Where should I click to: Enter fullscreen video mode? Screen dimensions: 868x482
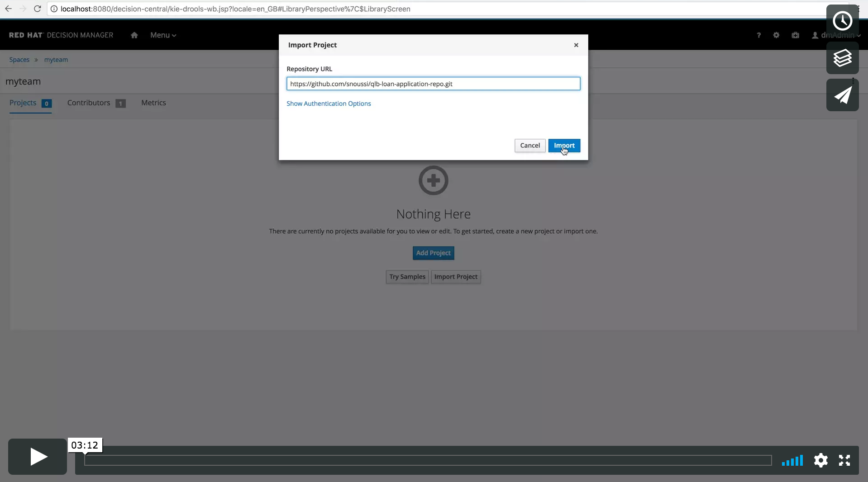(844, 460)
